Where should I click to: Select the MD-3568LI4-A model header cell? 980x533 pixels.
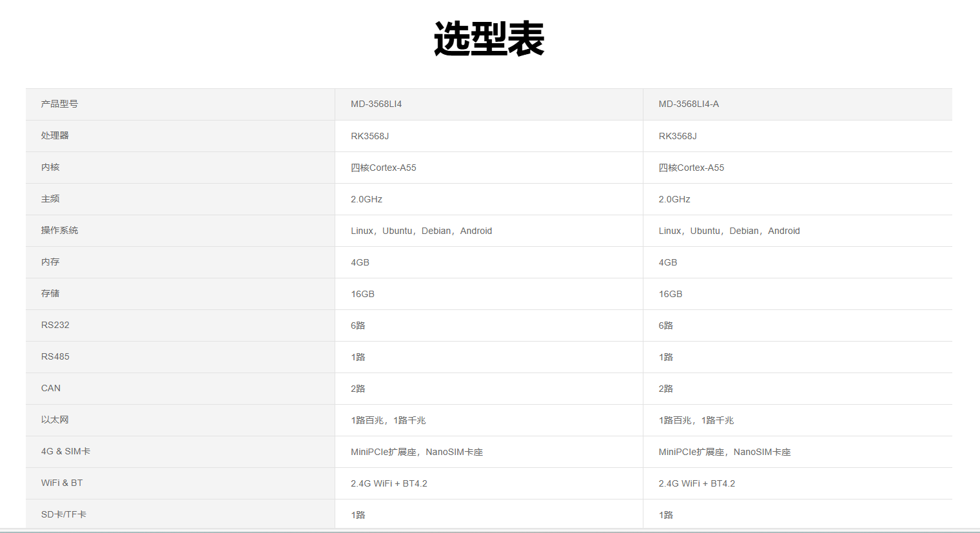[688, 104]
